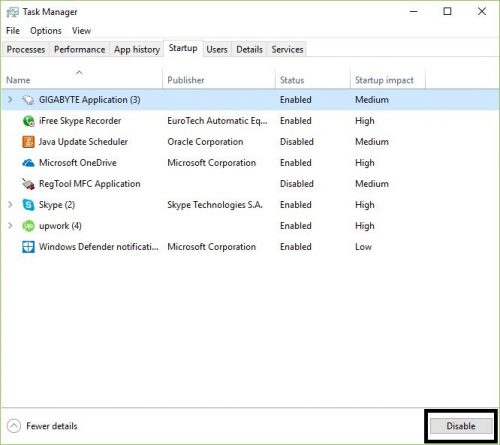Open the Services tab
Viewport: 500px width, 445px height.
[287, 49]
